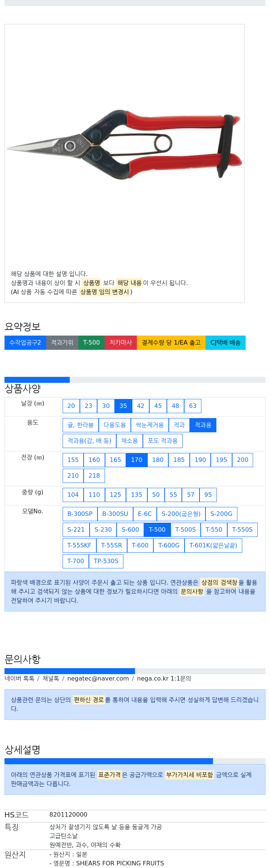The height and width of the screenshot is (868, 270).
Task: Click the 네이버 톡톡 contact link
Action: click(x=19, y=679)
